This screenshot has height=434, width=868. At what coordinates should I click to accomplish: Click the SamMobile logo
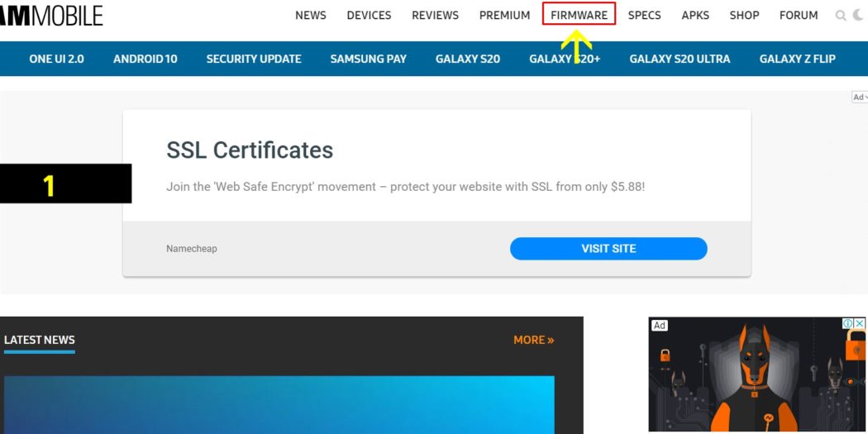point(51,16)
